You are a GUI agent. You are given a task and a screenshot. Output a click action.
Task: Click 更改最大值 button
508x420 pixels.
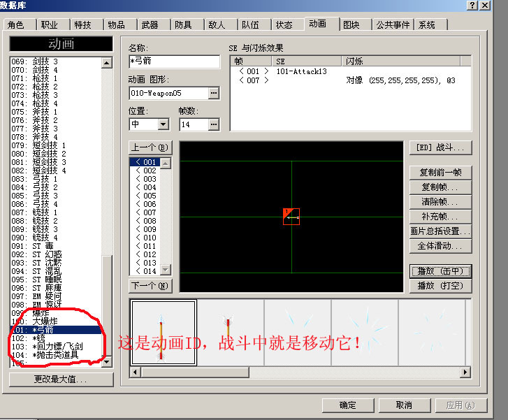click(x=61, y=379)
